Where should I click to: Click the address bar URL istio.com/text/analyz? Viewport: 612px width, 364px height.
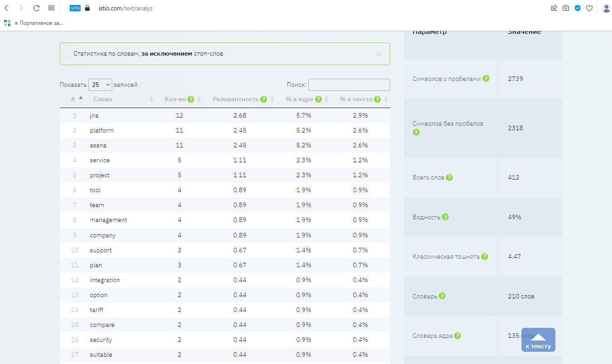(125, 8)
